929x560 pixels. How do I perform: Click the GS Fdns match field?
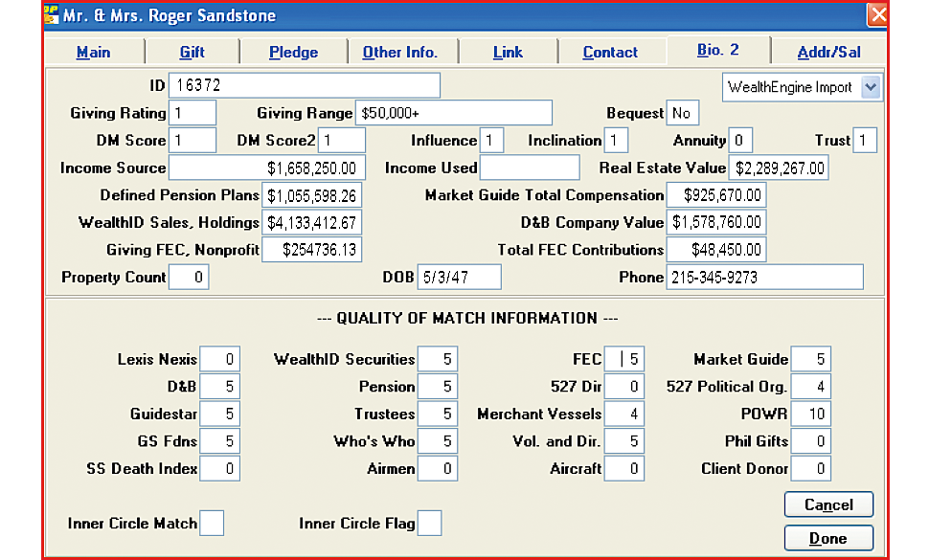point(220,441)
